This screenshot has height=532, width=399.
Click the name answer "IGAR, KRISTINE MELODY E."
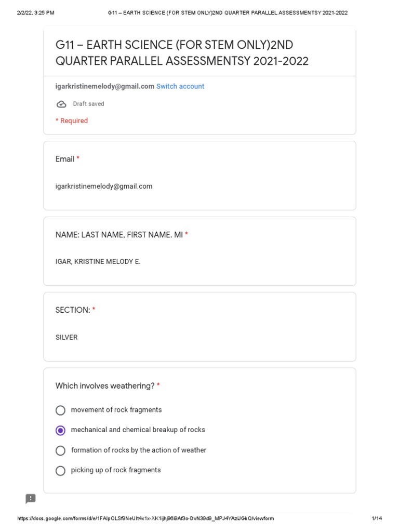coord(98,261)
